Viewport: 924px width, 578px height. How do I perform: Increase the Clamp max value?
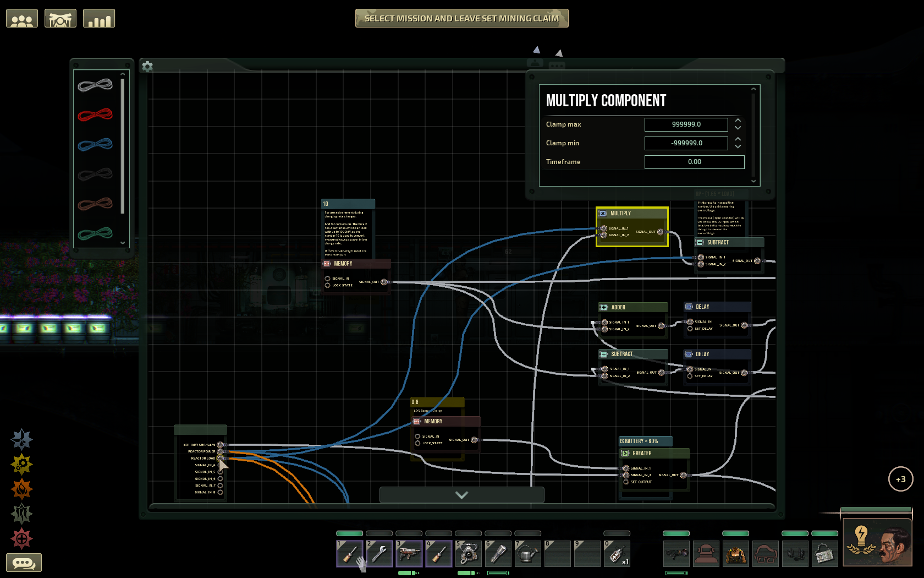coord(738,121)
